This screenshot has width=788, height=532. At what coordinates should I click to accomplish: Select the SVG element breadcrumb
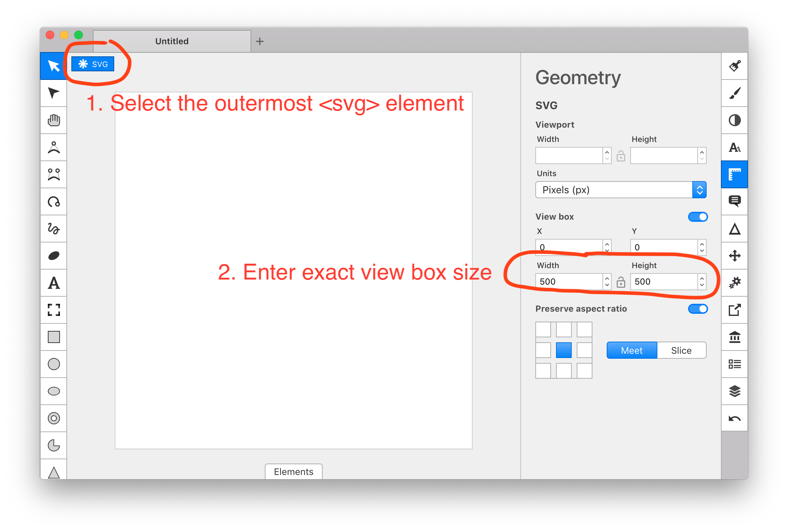click(93, 64)
